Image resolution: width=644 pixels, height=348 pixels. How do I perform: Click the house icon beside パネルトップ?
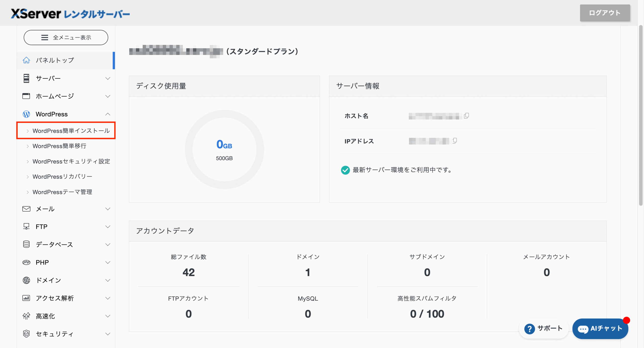tap(26, 60)
